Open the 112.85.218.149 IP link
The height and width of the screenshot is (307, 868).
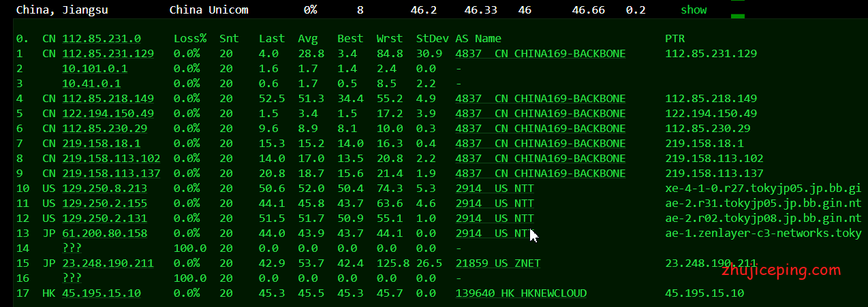click(108, 99)
